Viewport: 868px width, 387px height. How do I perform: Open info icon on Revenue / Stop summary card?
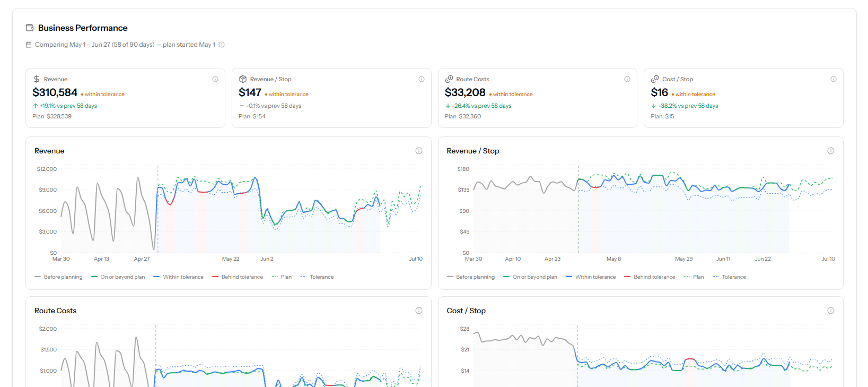(422, 79)
